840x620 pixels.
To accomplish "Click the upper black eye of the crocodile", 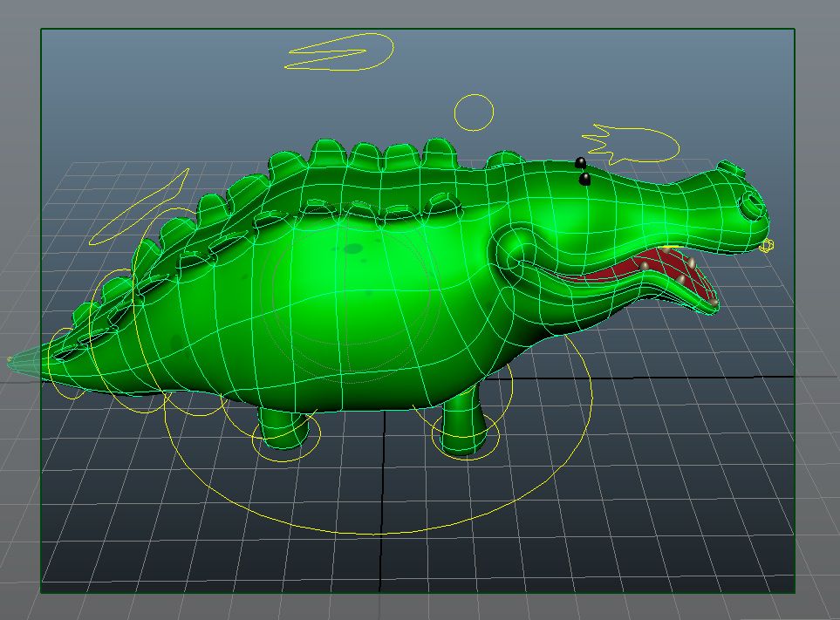I will coord(580,163).
